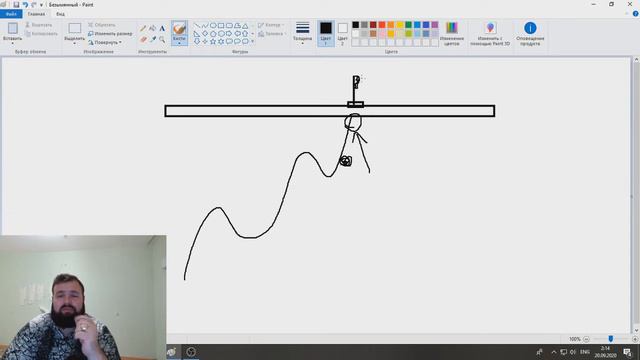The width and height of the screenshot is (640, 360).
Task: Click the Save icon in title bar
Action: point(16,4)
